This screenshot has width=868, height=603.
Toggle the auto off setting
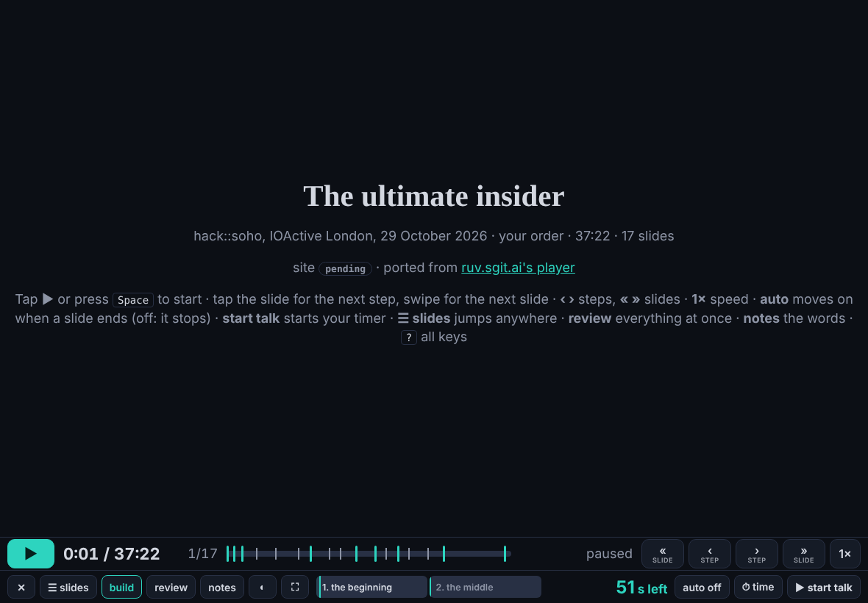702,588
